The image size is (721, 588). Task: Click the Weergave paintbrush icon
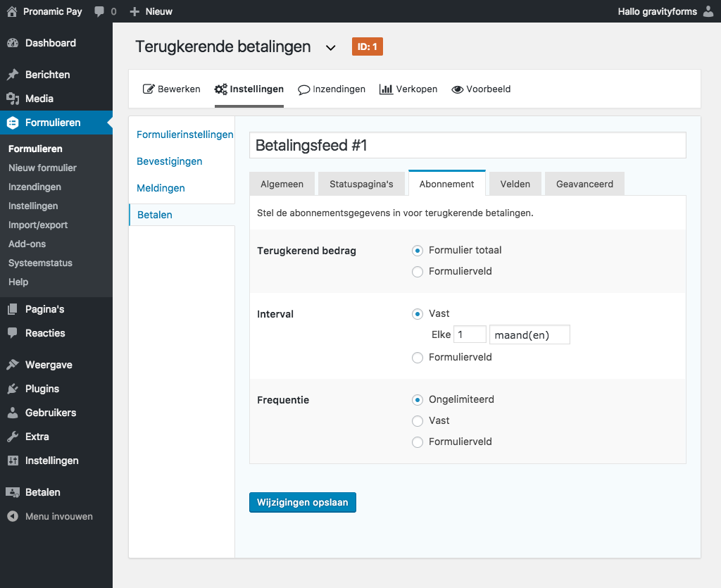pos(13,365)
